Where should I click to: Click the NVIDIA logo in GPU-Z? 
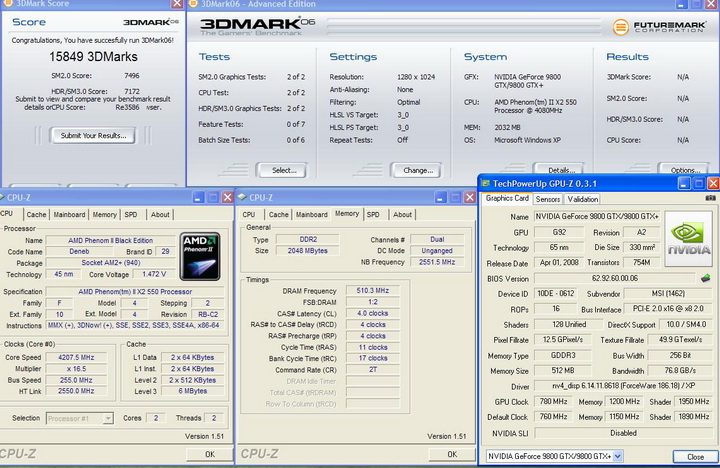tap(689, 239)
